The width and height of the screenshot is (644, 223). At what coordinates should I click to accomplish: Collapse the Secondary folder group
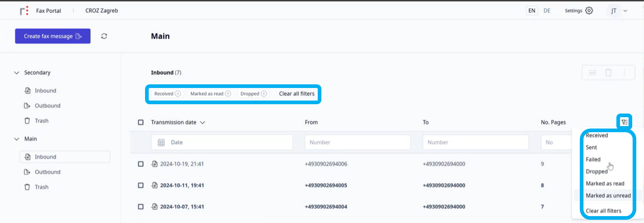(17, 73)
